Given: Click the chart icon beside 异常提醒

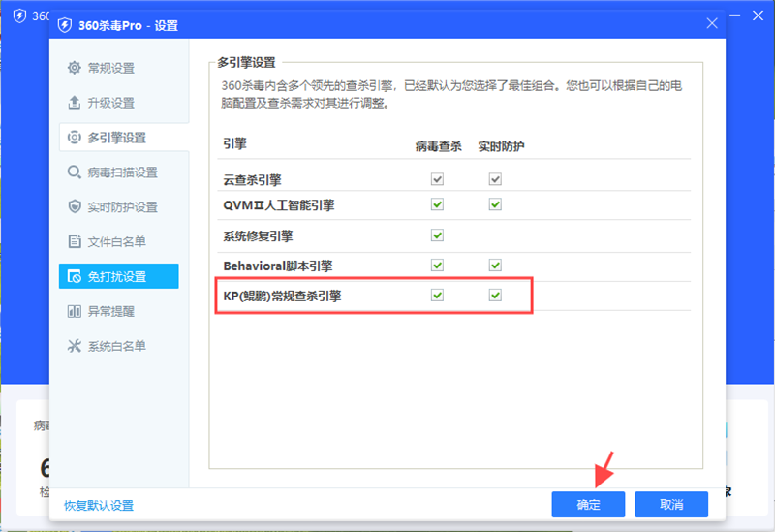Looking at the screenshot, I should coord(75,311).
